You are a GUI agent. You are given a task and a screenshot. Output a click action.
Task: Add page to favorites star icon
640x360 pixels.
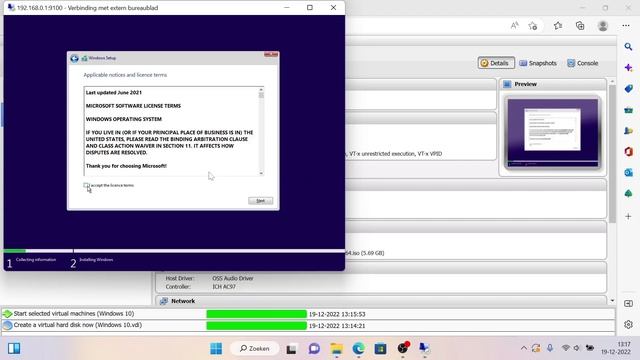(x=533, y=26)
